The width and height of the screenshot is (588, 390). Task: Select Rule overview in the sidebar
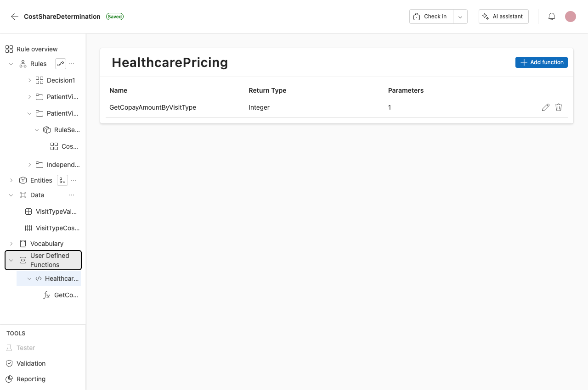point(37,49)
